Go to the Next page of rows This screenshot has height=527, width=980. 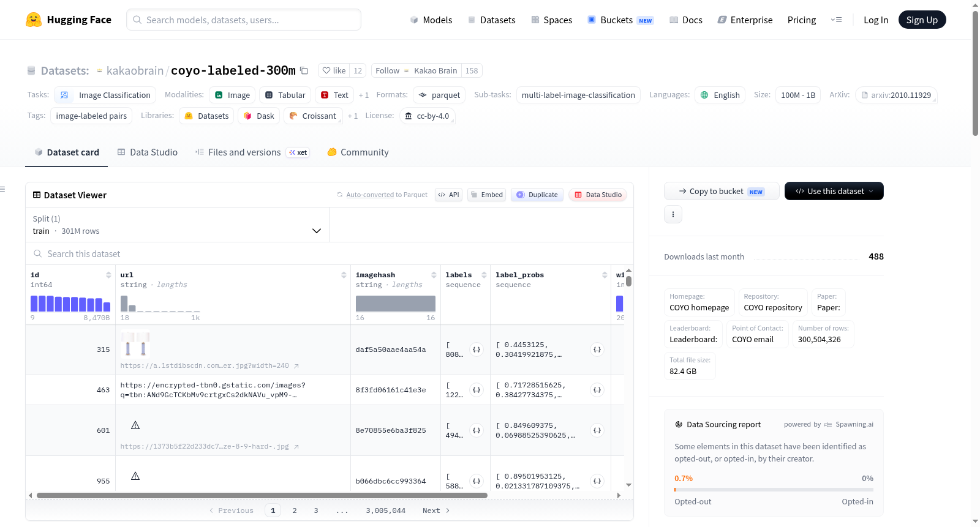coord(436,510)
